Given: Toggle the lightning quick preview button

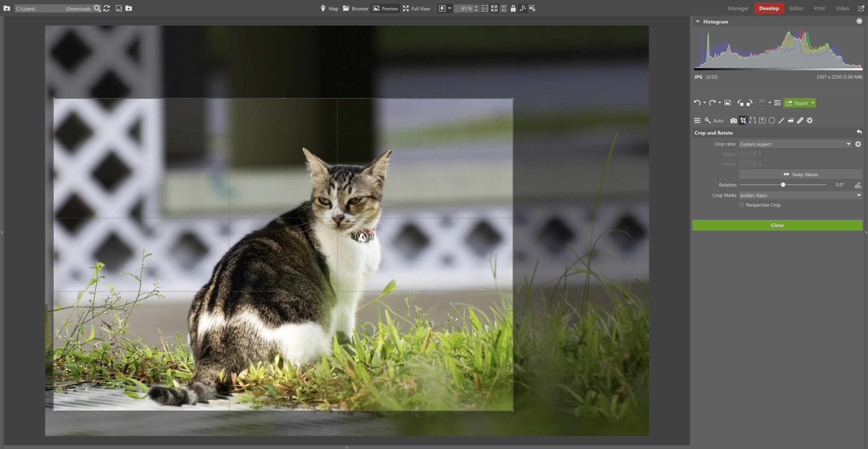Looking at the screenshot, I should (442, 8).
